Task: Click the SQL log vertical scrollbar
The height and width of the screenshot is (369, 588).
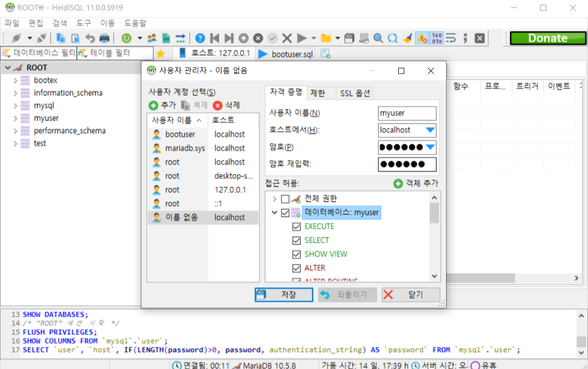Action: point(581,334)
